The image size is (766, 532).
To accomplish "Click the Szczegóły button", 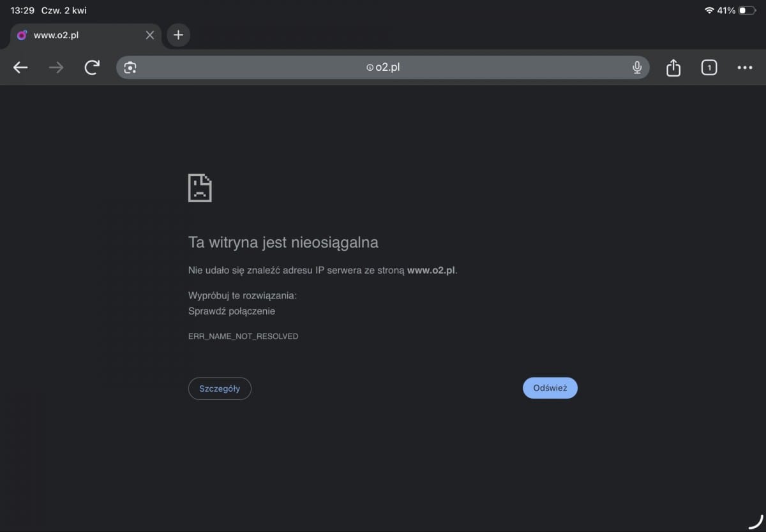I will (220, 388).
